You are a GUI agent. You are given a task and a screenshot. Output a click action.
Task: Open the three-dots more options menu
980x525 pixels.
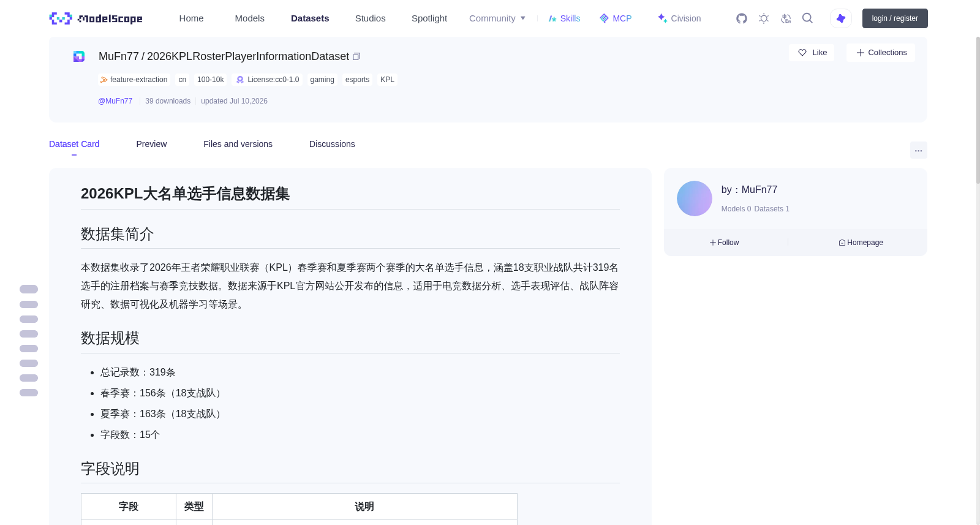[x=918, y=150]
